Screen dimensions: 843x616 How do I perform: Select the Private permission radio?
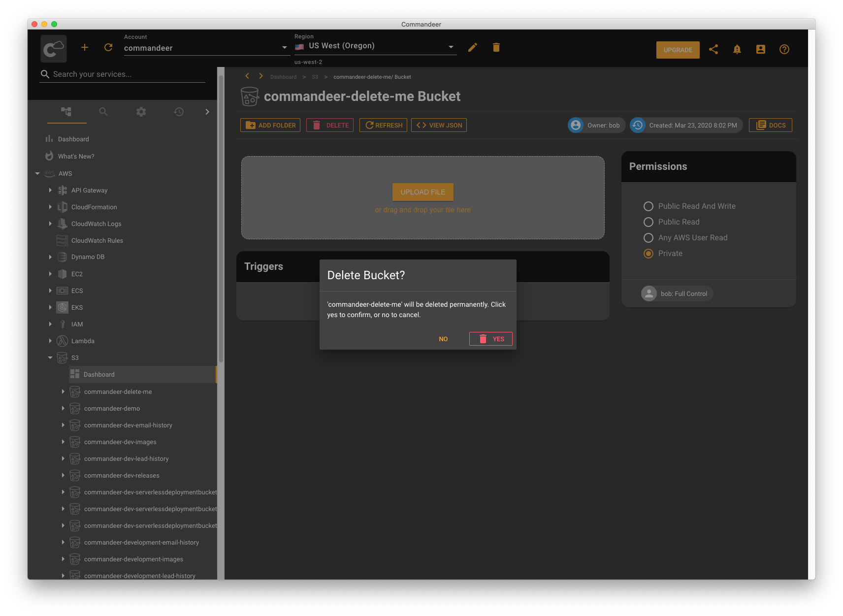click(648, 254)
